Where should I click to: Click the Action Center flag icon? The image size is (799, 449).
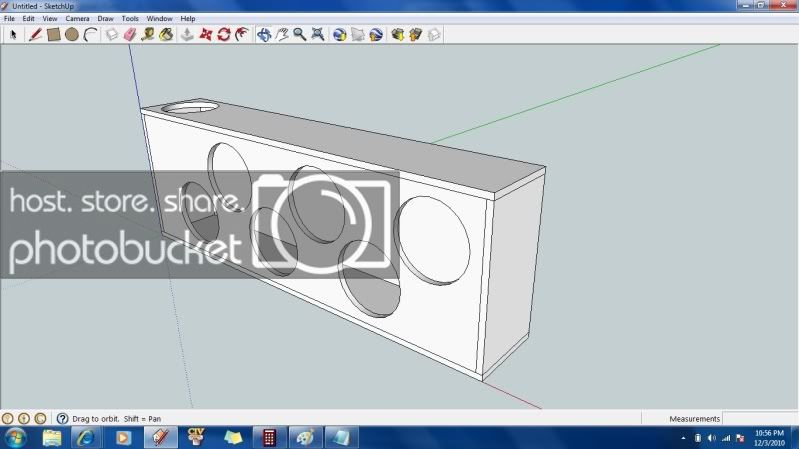pos(740,438)
